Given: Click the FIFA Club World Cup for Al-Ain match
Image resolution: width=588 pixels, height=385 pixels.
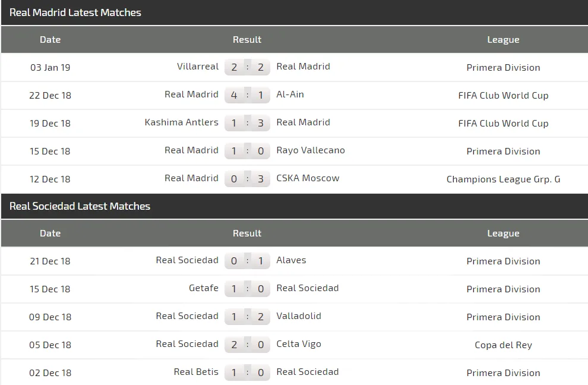Looking at the screenshot, I should (x=503, y=95).
